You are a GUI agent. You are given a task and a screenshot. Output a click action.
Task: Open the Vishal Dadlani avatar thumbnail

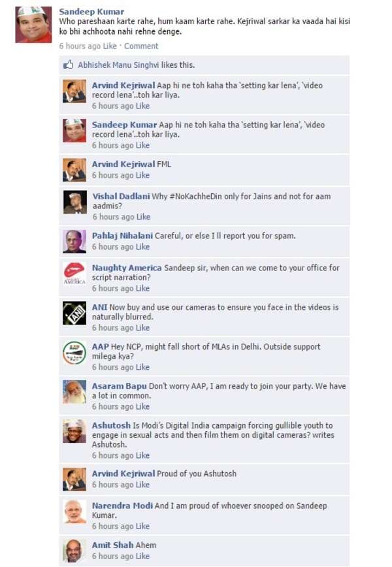[75, 202]
